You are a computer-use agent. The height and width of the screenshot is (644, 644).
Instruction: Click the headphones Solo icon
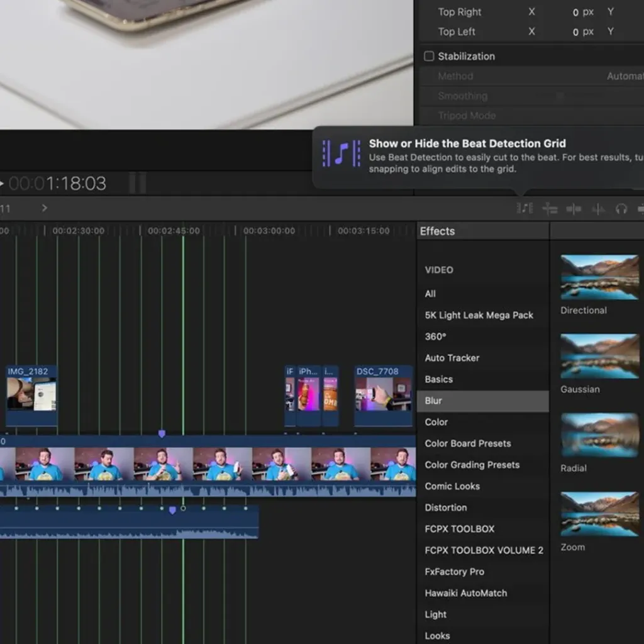pyautogui.click(x=621, y=209)
